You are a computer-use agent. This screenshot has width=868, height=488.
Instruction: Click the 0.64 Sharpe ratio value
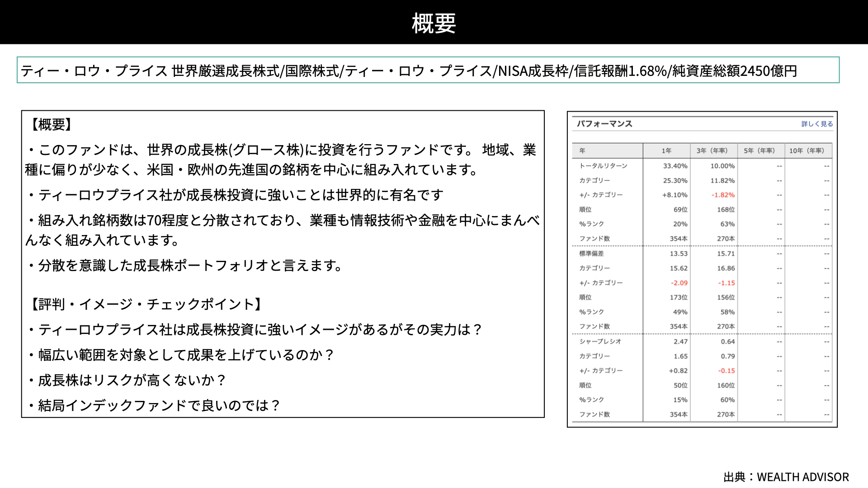(x=728, y=342)
